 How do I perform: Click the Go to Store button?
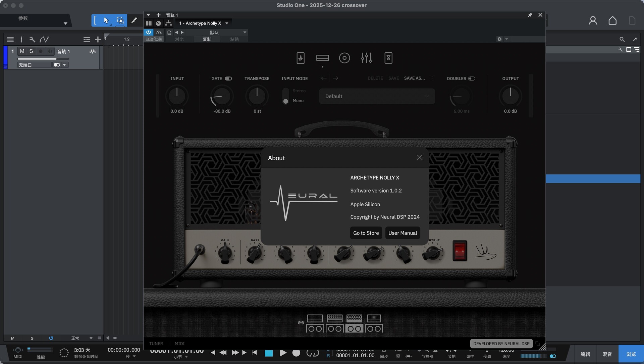(x=366, y=233)
